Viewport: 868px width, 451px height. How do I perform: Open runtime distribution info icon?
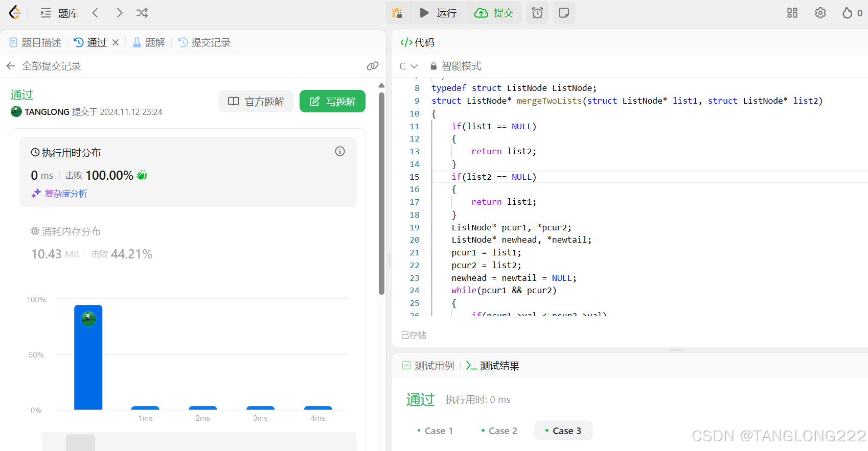point(340,151)
